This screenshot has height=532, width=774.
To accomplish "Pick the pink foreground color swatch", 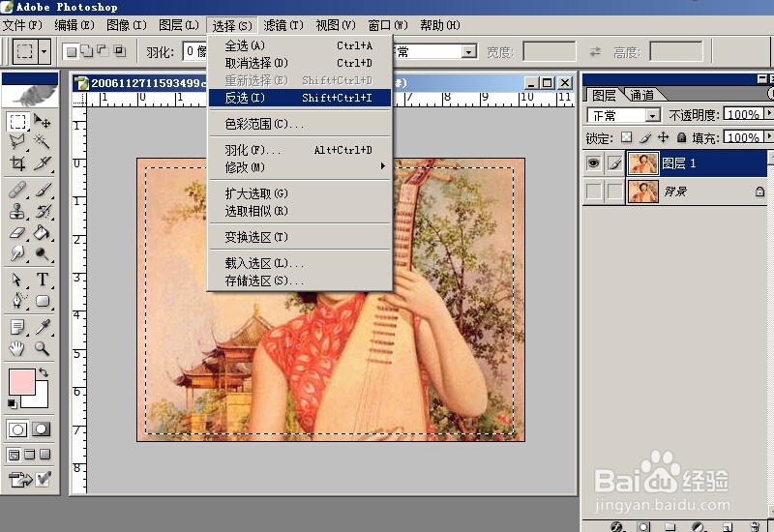I will [x=21, y=381].
